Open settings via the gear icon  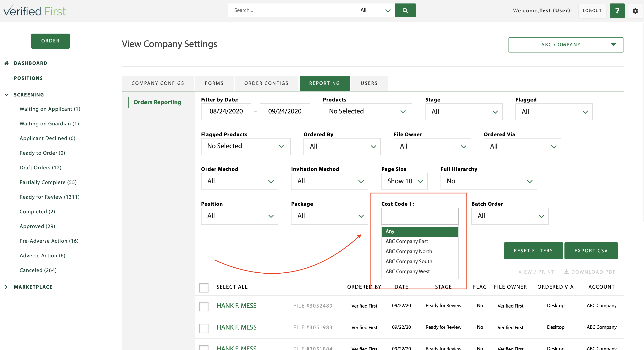tap(635, 11)
